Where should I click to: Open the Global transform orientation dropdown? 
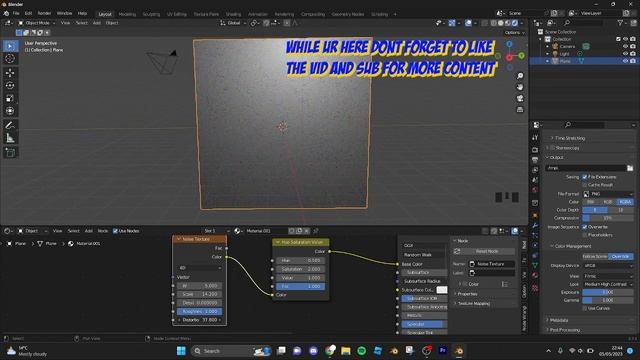(x=233, y=23)
